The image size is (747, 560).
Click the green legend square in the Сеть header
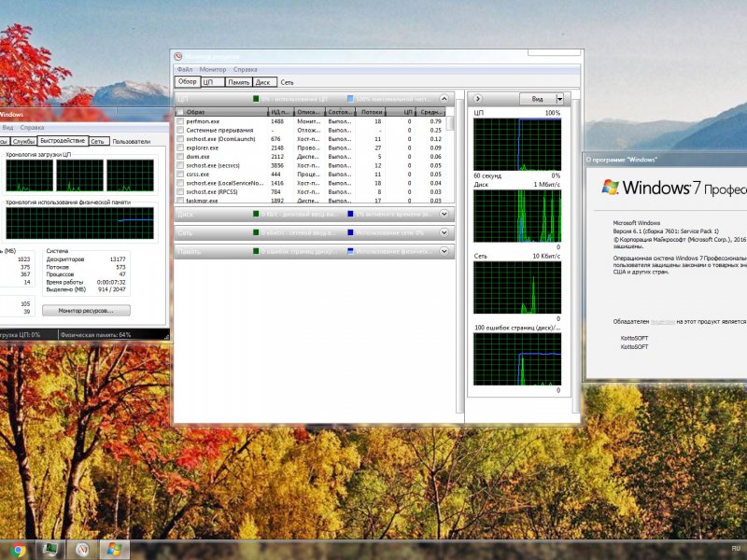(x=256, y=232)
